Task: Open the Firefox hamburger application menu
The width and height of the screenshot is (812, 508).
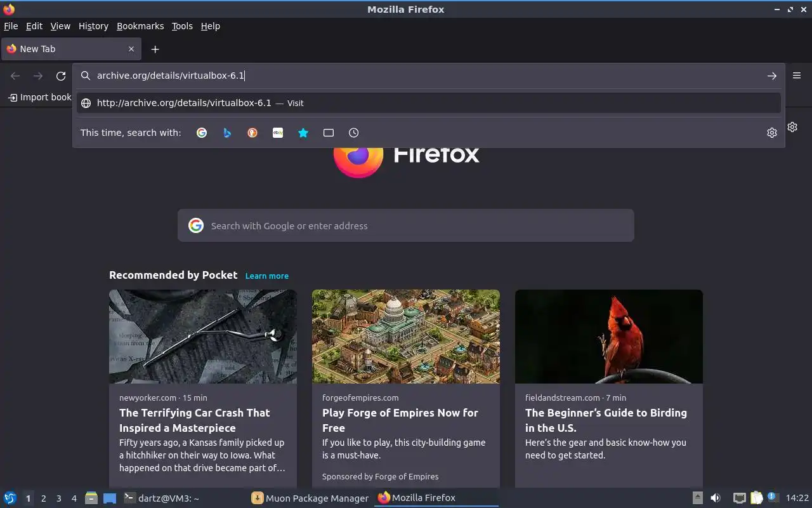Action: point(797,76)
